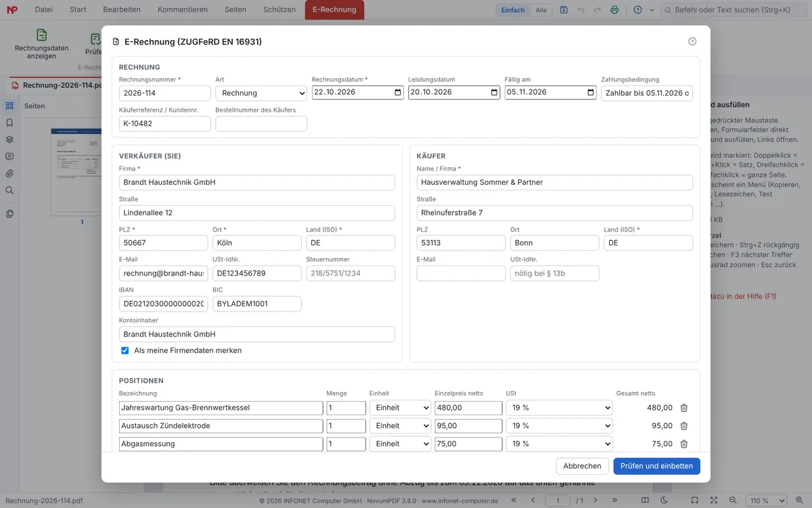The width and height of the screenshot is (812, 508).
Task: Toggle dark mode with the moon icon
Action: coord(664,501)
